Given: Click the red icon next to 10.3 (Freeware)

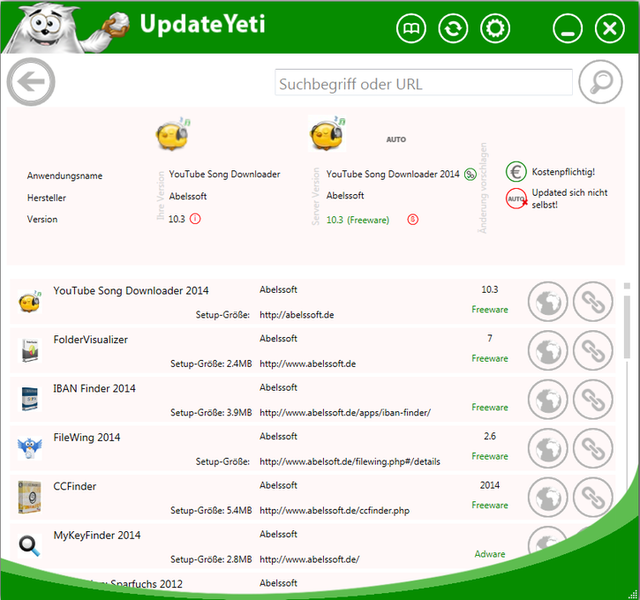Looking at the screenshot, I should click(x=413, y=220).
